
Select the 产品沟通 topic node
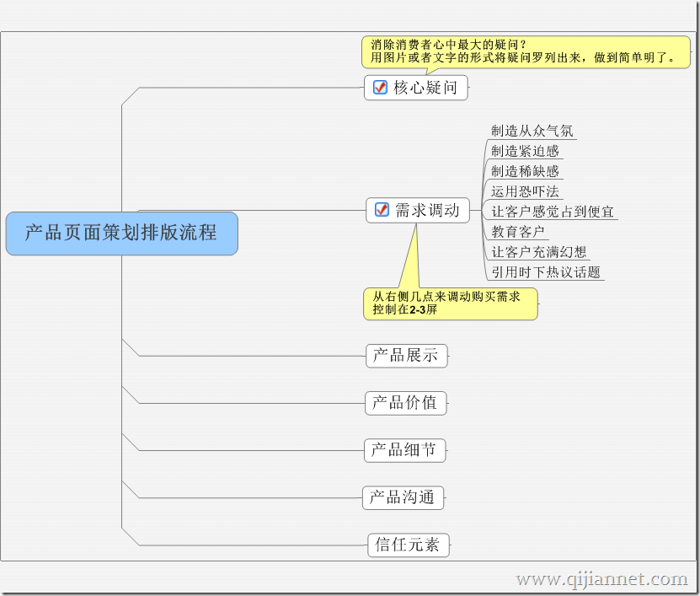click(x=403, y=497)
